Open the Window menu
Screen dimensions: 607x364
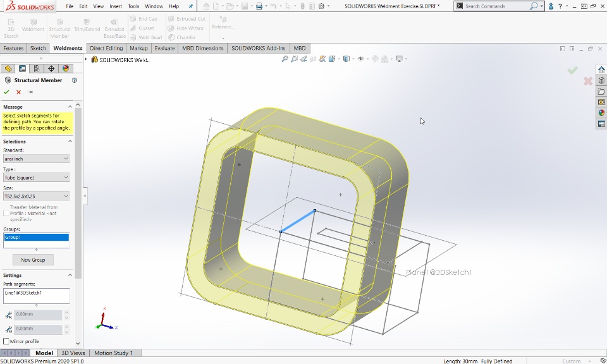(x=154, y=6)
